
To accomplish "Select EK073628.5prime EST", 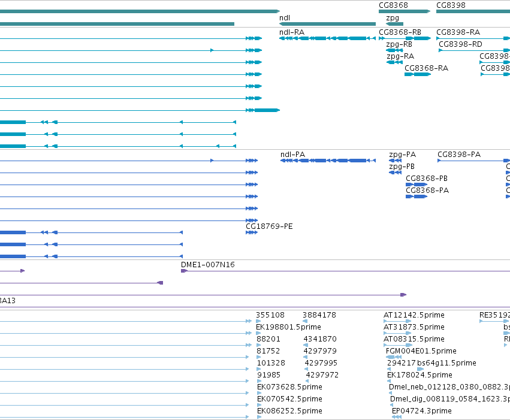I will coord(259,394).
